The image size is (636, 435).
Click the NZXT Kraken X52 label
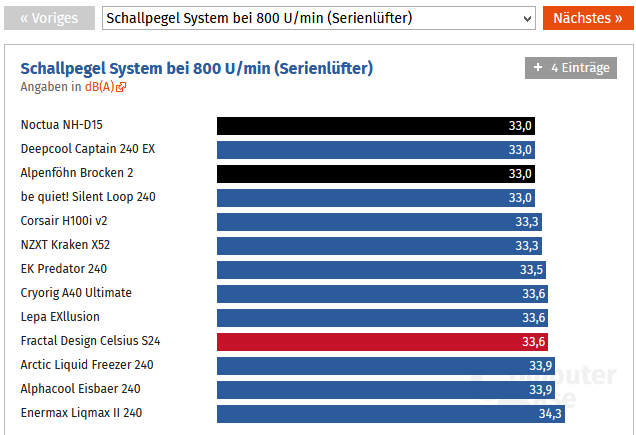tap(65, 245)
